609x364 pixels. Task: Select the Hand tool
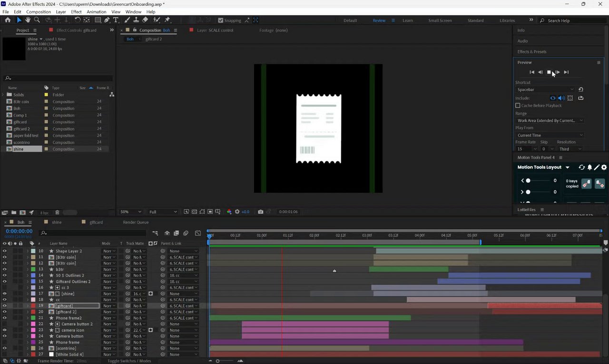[28, 20]
